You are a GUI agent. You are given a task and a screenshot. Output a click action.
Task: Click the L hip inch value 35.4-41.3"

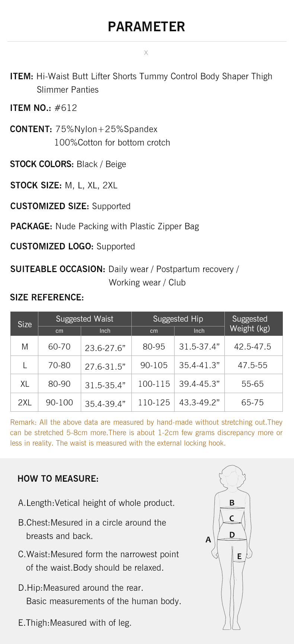199,366
